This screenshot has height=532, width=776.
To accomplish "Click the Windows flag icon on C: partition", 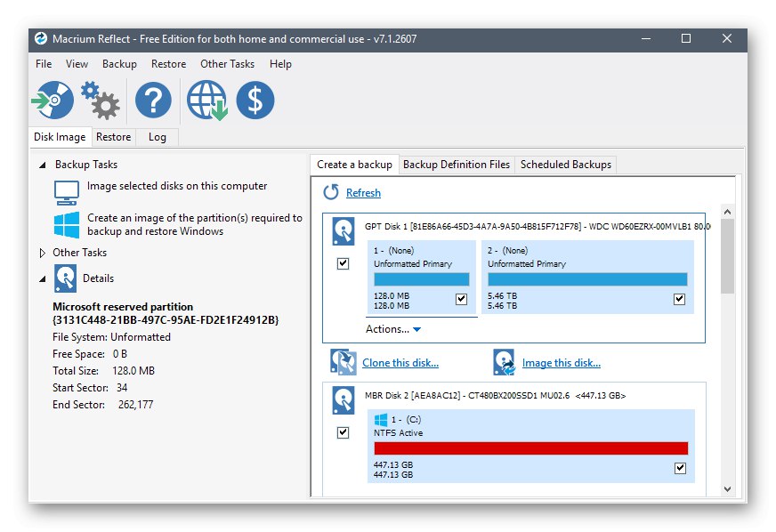I will coord(381,420).
